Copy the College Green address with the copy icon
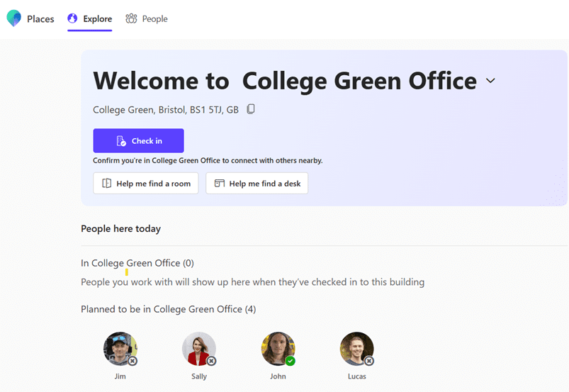Screen dimensions: 569x392 coord(251,109)
